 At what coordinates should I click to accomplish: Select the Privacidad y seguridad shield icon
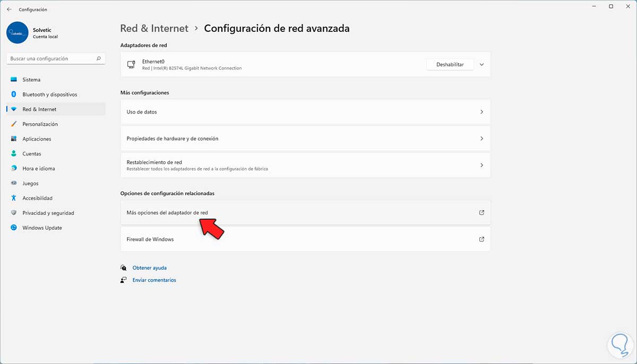click(14, 213)
